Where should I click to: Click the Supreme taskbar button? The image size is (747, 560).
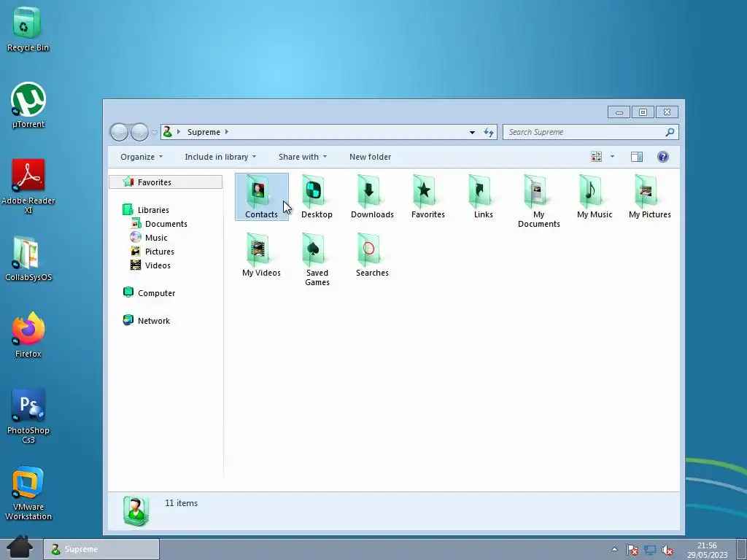point(101,549)
